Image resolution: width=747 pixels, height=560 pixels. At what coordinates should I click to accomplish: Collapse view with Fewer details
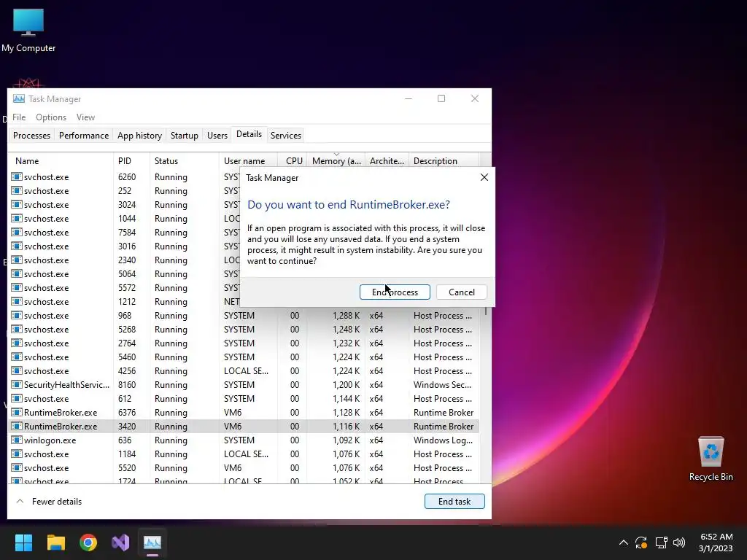(x=49, y=502)
